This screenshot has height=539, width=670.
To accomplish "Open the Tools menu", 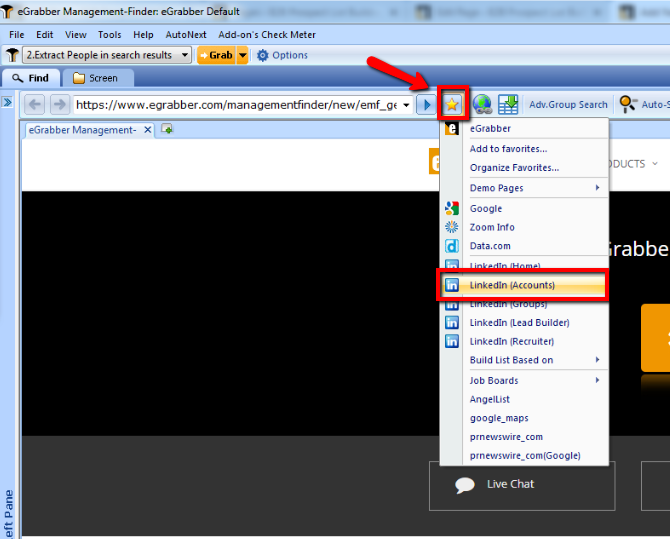I will click(109, 35).
